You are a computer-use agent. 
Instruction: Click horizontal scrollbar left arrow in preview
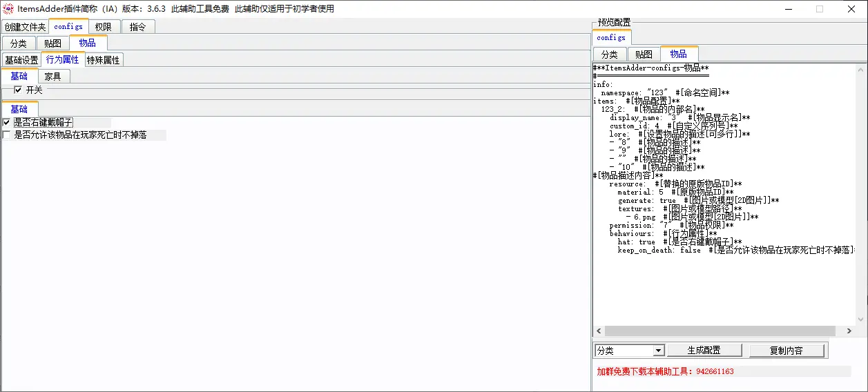click(599, 331)
